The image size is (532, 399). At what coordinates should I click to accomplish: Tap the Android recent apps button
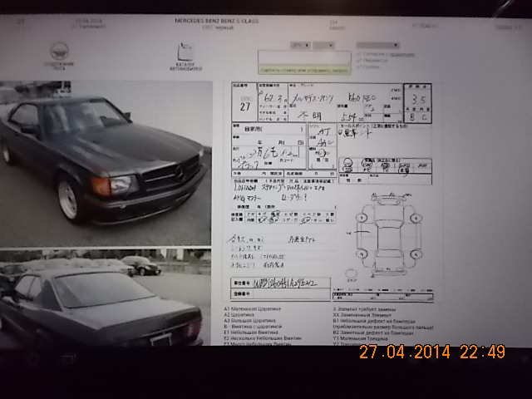click(68, 358)
